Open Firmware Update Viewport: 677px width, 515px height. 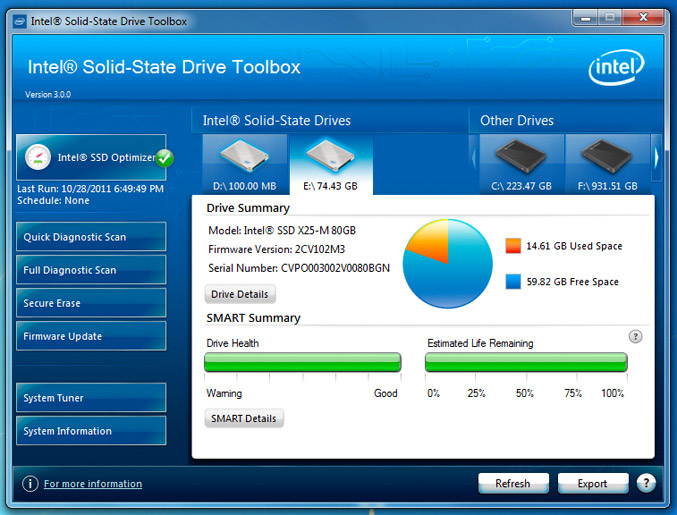pos(91,336)
